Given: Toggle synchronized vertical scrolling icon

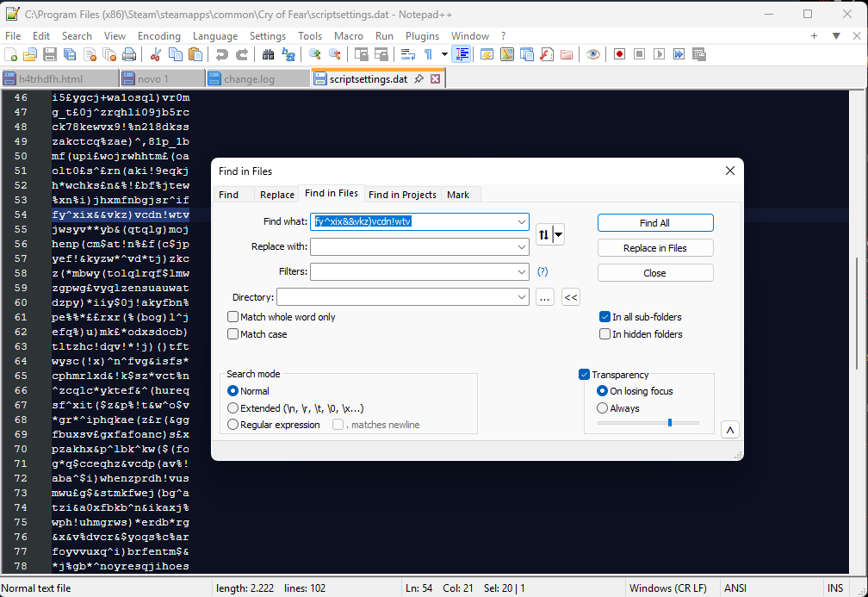Looking at the screenshot, I should (362, 54).
